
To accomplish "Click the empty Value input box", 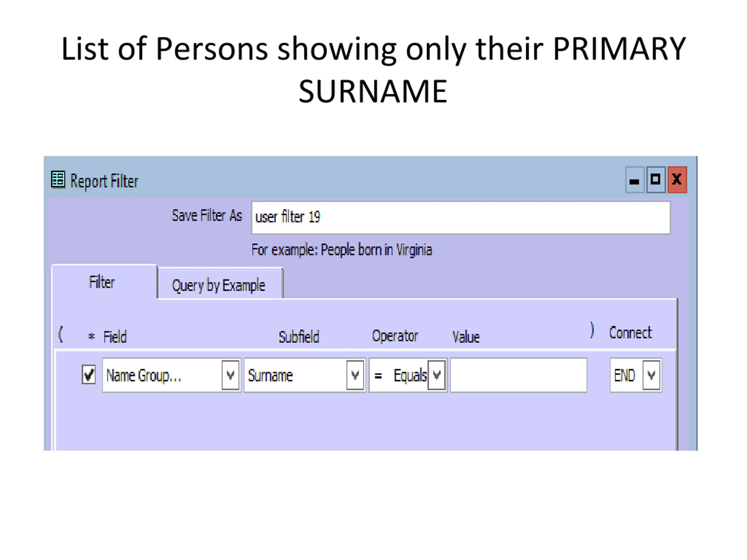I will point(518,375).
